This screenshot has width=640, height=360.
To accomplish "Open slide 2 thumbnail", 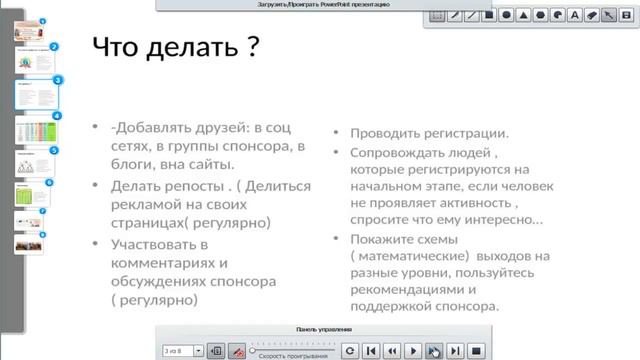I will coord(35,60).
